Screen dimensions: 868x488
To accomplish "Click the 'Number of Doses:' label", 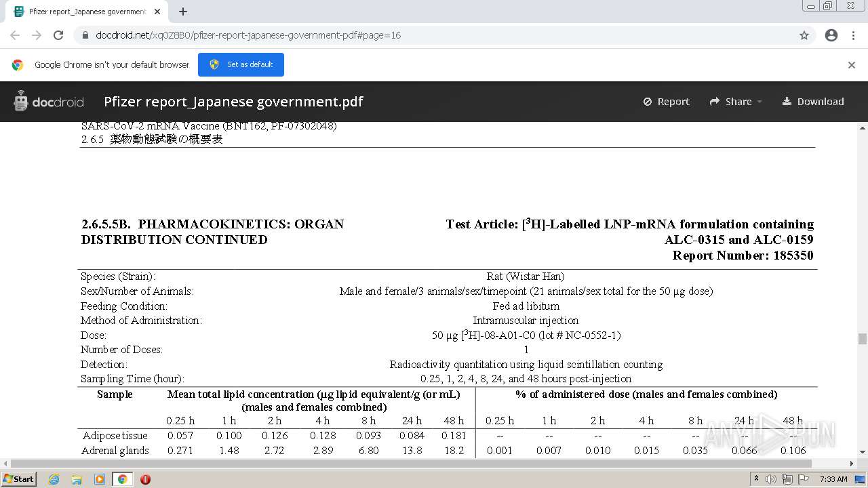I will tap(121, 350).
